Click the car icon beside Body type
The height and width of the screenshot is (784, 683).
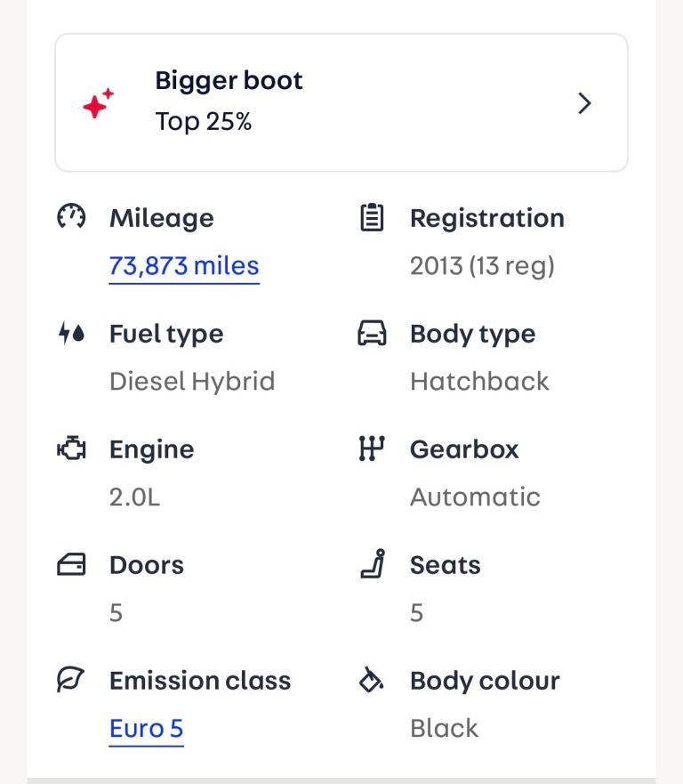pyautogui.click(x=372, y=334)
